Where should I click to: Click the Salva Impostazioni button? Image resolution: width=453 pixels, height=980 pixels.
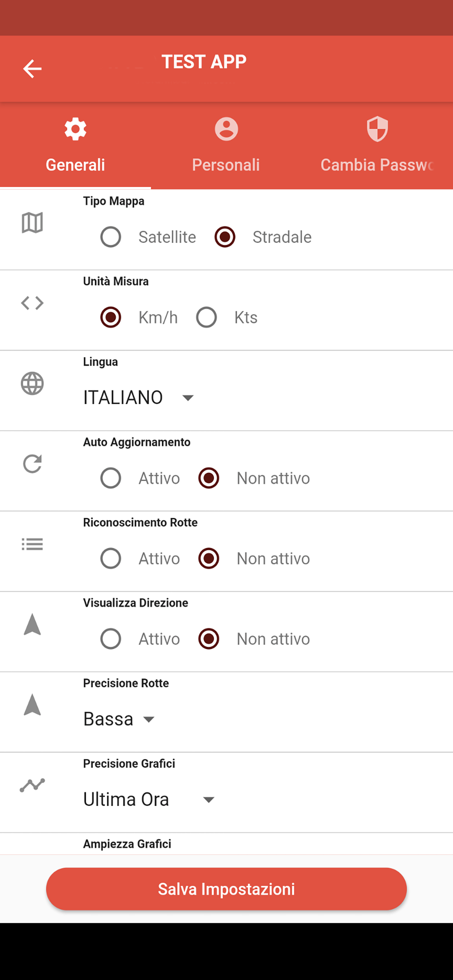(x=226, y=889)
